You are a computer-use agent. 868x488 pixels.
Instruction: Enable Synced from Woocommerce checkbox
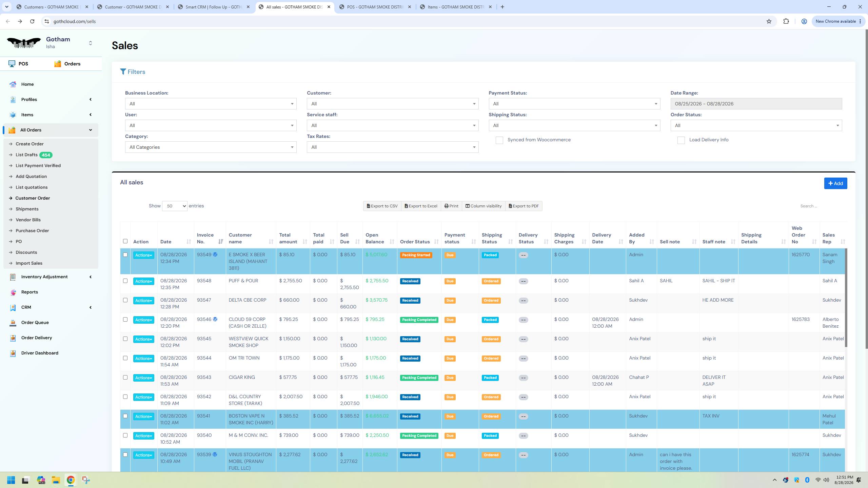click(x=499, y=140)
